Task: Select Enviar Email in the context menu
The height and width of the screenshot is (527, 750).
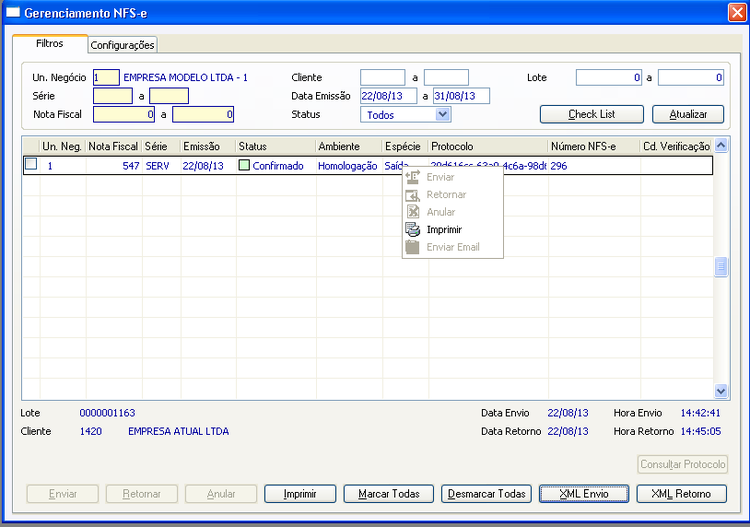Action: [453, 247]
